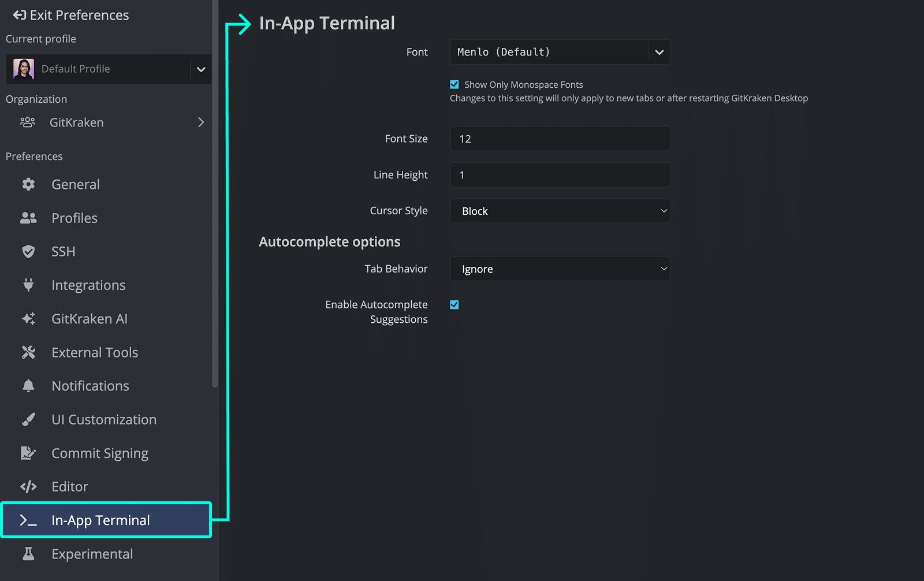Open SSH settings via shield icon
924x581 pixels.
(x=28, y=251)
